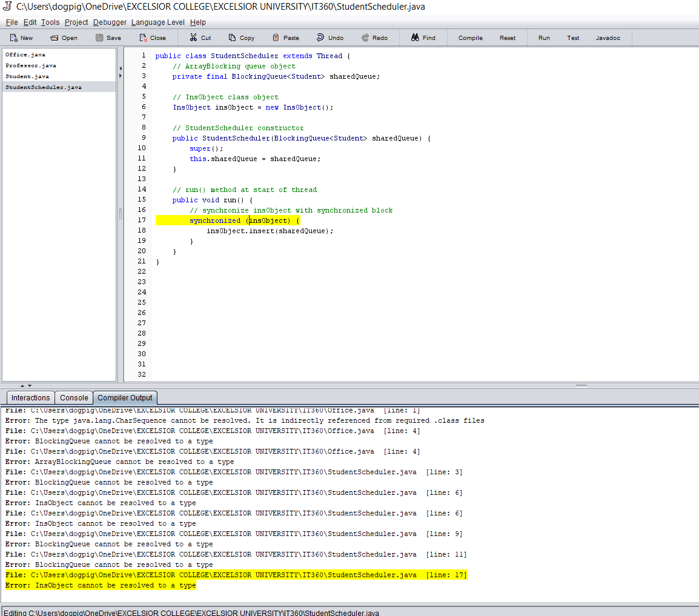Paste clipboard contents using the Paste icon
This screenshot has width=699, height=616.
coord(285,37)
